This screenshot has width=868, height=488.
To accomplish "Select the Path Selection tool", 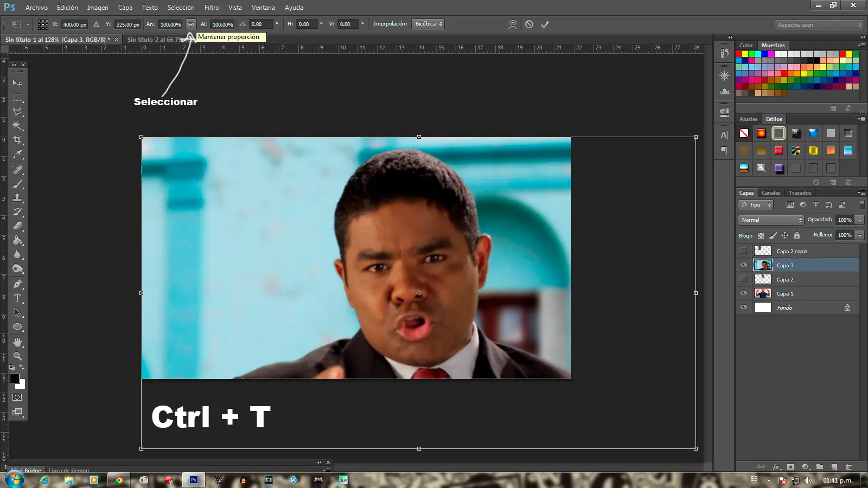I will click(x=17, y=312).
